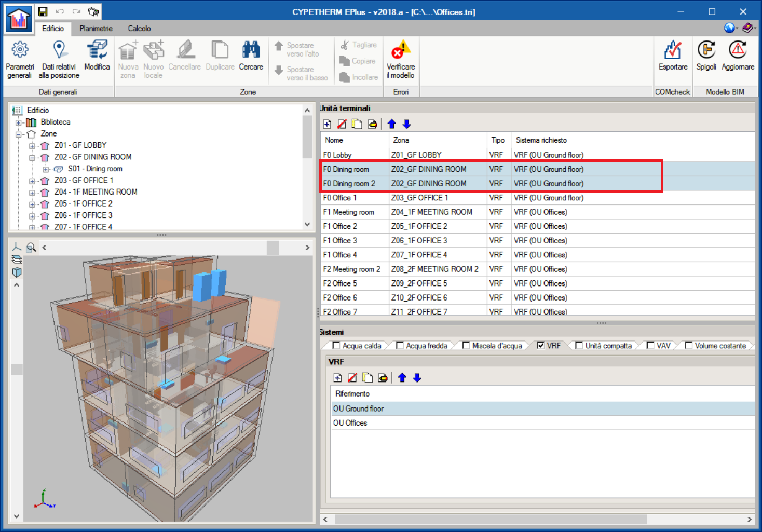Delete selected terminal unit in Unità terminali
Image resolution: width=762 pixels, height=532 pixels.
[x=342, y=124]
